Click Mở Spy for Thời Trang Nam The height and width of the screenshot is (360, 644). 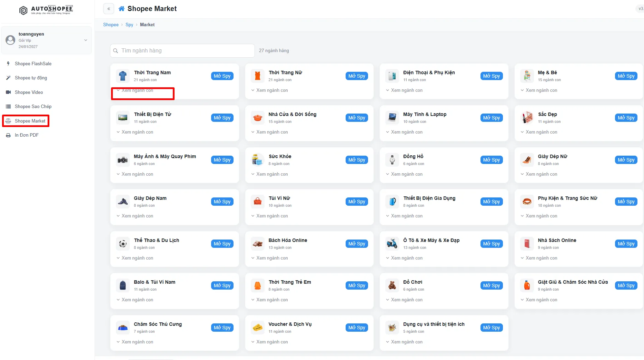222,76
